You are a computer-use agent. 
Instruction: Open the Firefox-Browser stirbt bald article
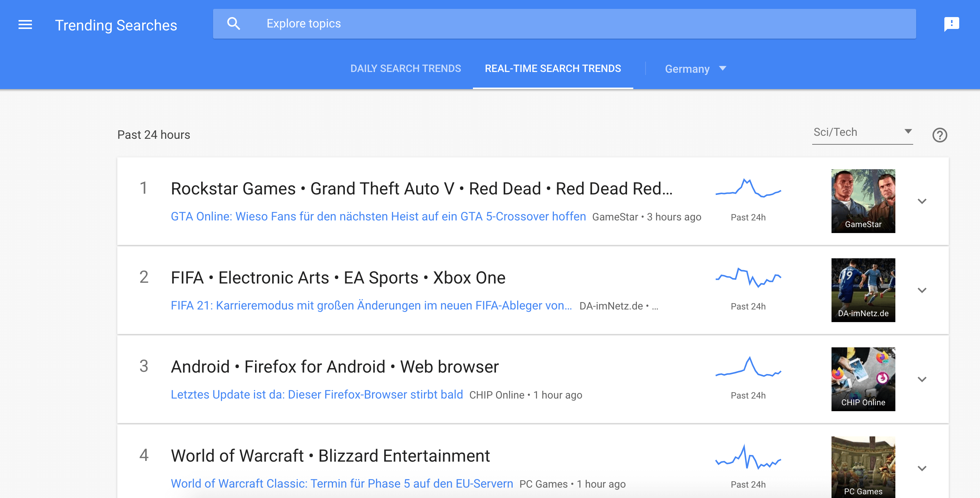[317, 394]
